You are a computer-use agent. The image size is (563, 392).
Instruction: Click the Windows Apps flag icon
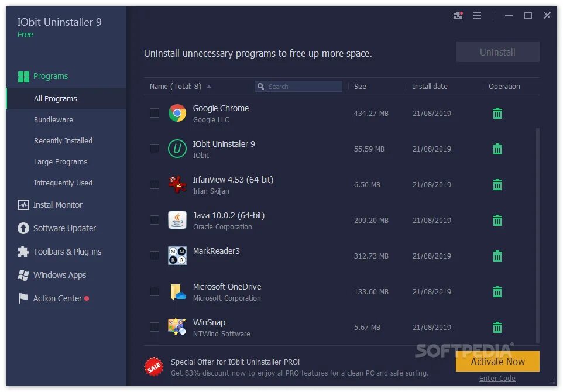23,275
